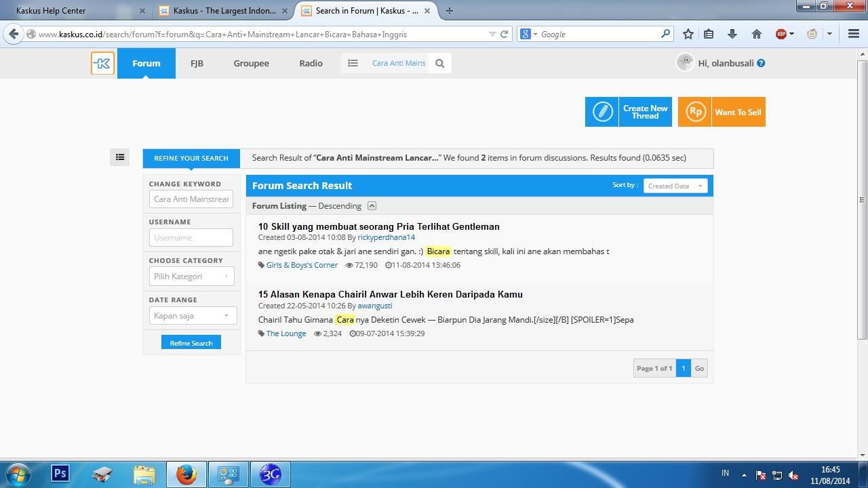Open the Windows Start button
Screen dimensions: 868x488
click(x=18, y=474)
